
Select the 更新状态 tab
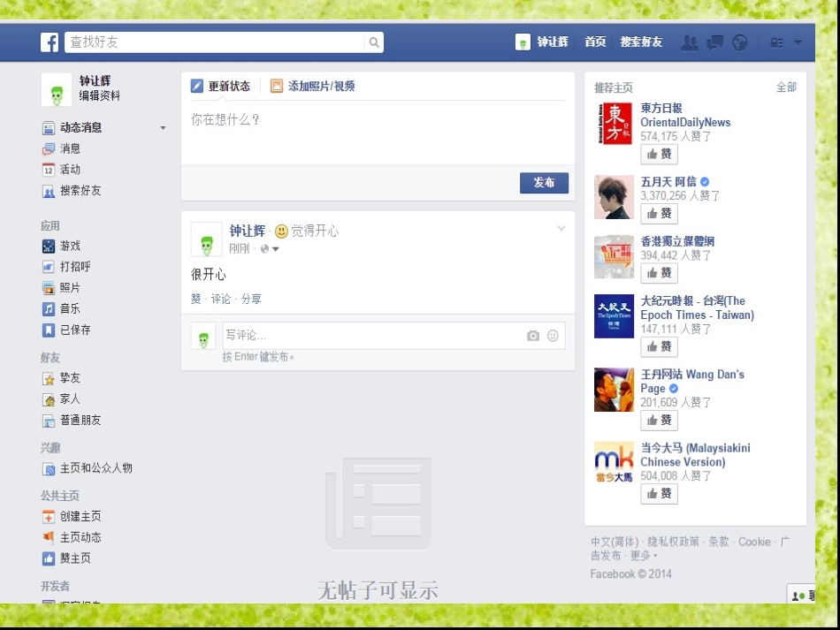pos(221,87)
